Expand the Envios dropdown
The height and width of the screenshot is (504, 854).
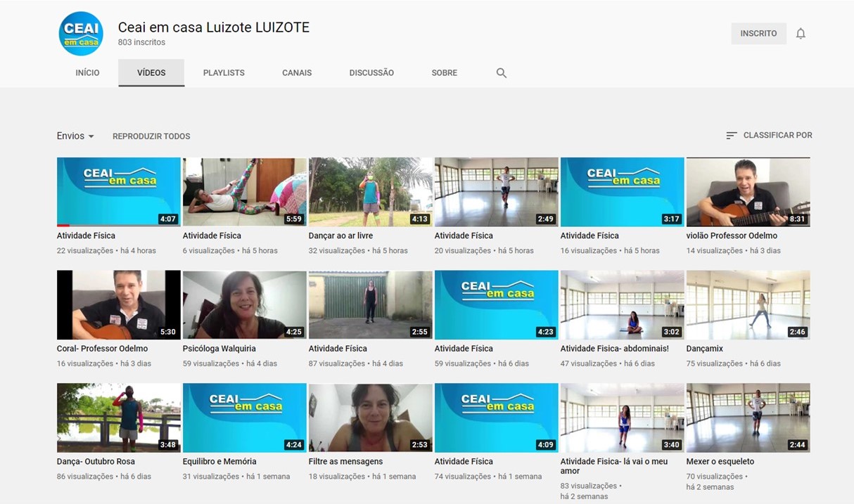tap(75, 136)
